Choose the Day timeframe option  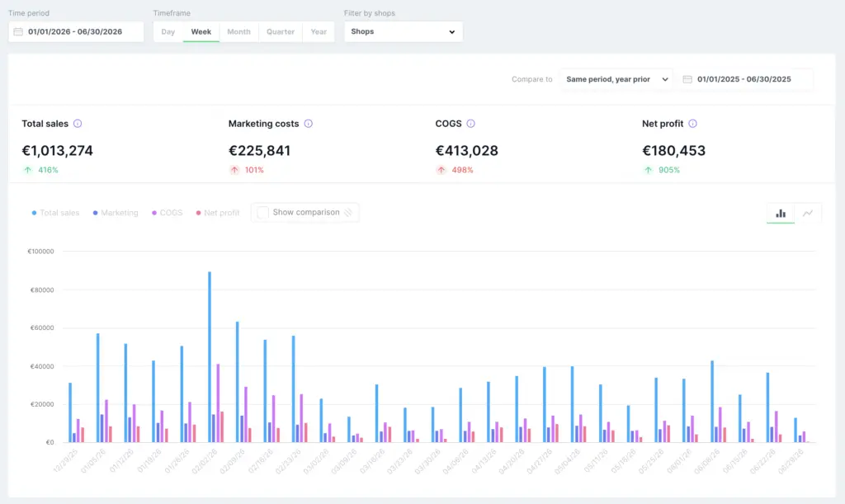pos(168,32)
